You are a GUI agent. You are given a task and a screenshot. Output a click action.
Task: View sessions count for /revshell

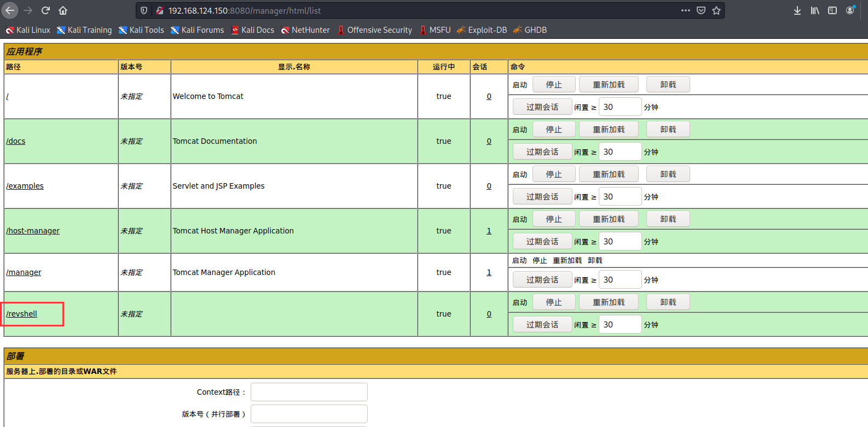[x=489, y=314]
